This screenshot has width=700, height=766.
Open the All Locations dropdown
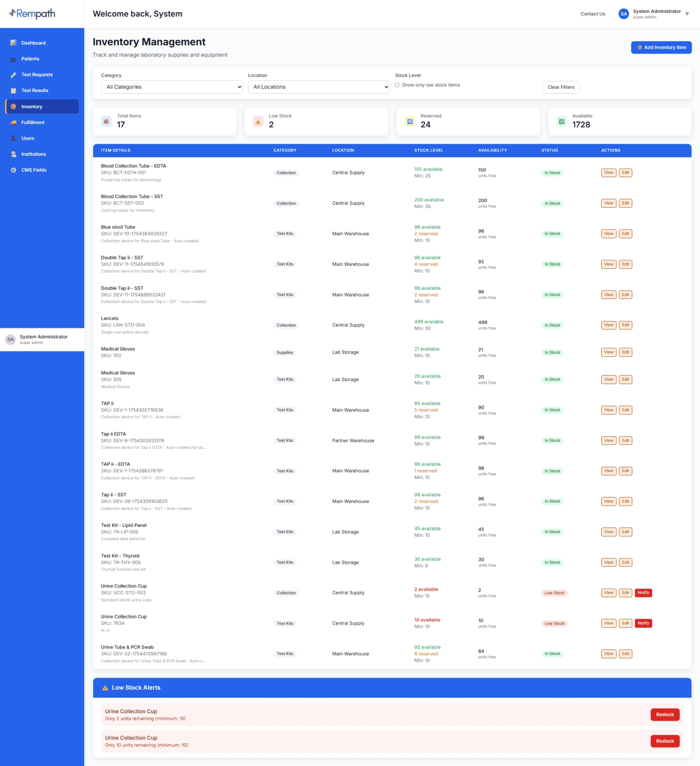pyautogui.click(x=318, y=87)
